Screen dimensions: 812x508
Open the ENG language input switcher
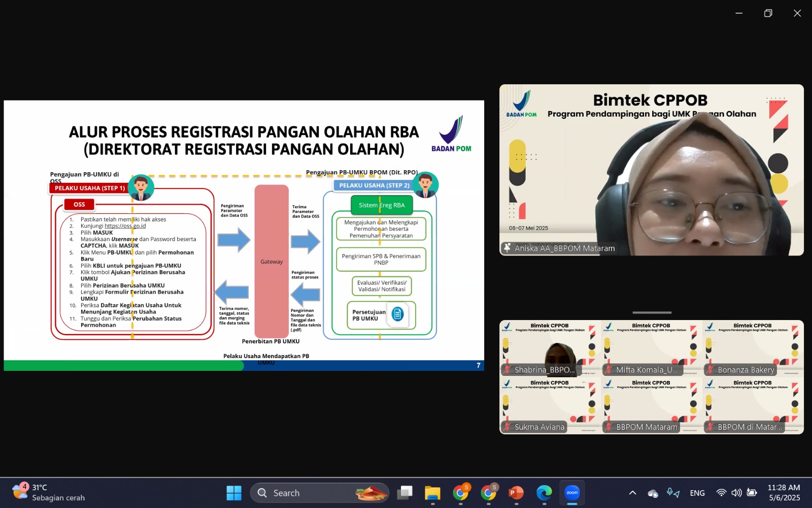697,493
